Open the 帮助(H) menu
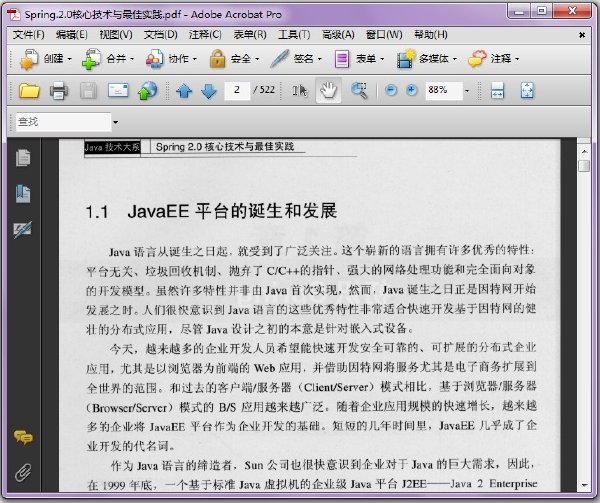 pyautogui.click(x=431, y=35)
